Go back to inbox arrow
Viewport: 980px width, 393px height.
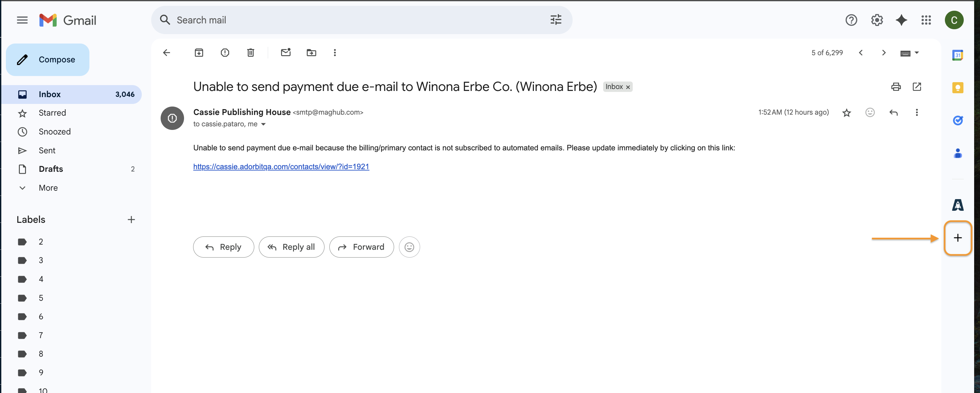tap(166, 52)
